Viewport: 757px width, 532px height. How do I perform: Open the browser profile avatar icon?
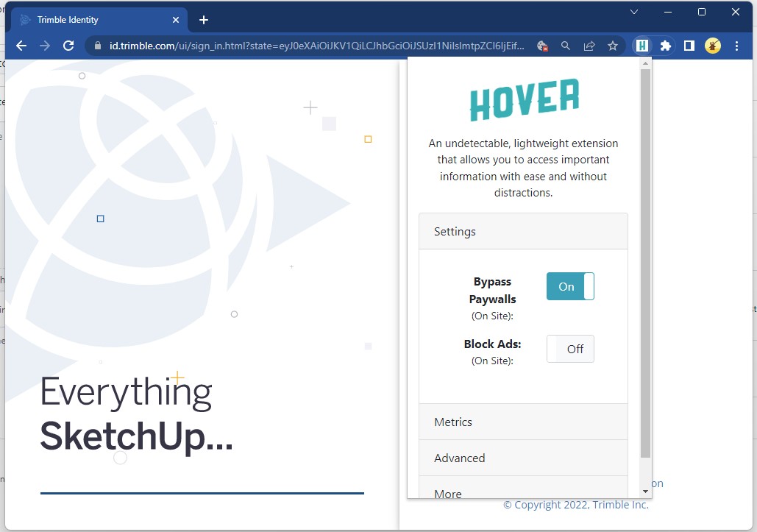712,46
